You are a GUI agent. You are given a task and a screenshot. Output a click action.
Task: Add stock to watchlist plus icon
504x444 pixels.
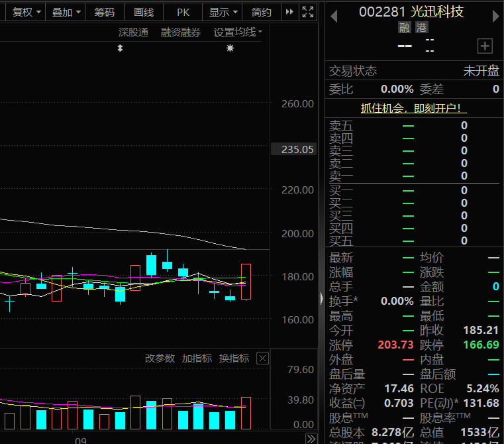[x=485, y=46]
